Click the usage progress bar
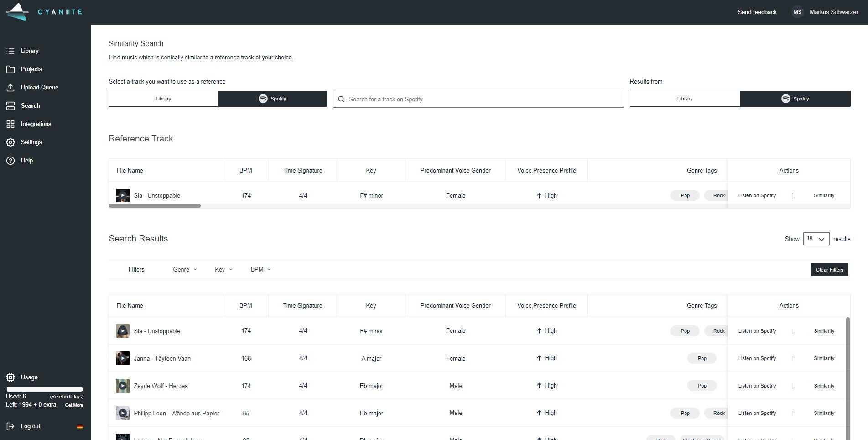Image resolution: width=868 pixels, height=440 pixels. pos(44,389)
